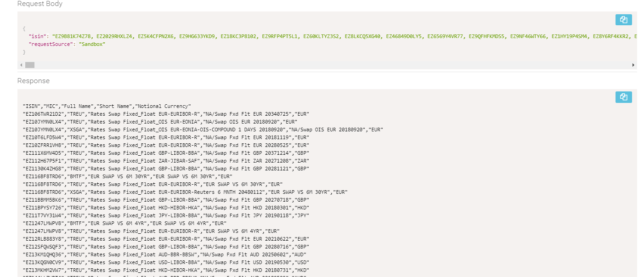Click the Request Body heading
This screenshot has height=277, width=644.
[40, 4]
